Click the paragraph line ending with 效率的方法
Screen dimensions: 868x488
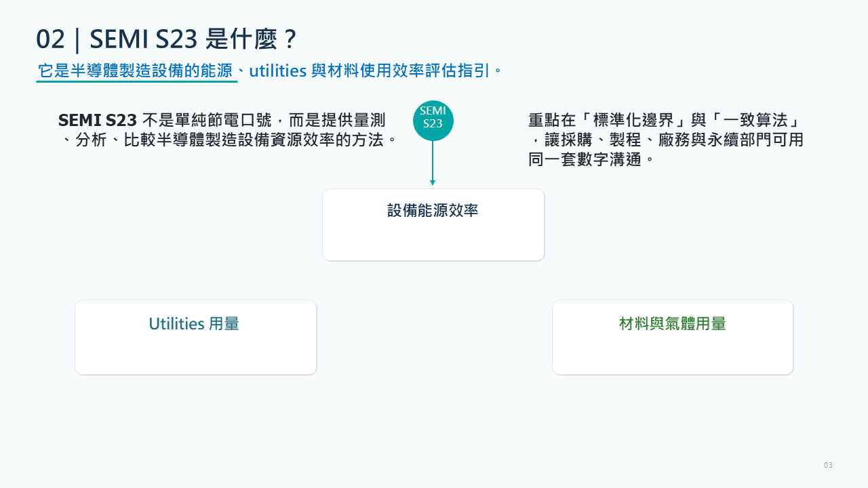coord(229,140)
